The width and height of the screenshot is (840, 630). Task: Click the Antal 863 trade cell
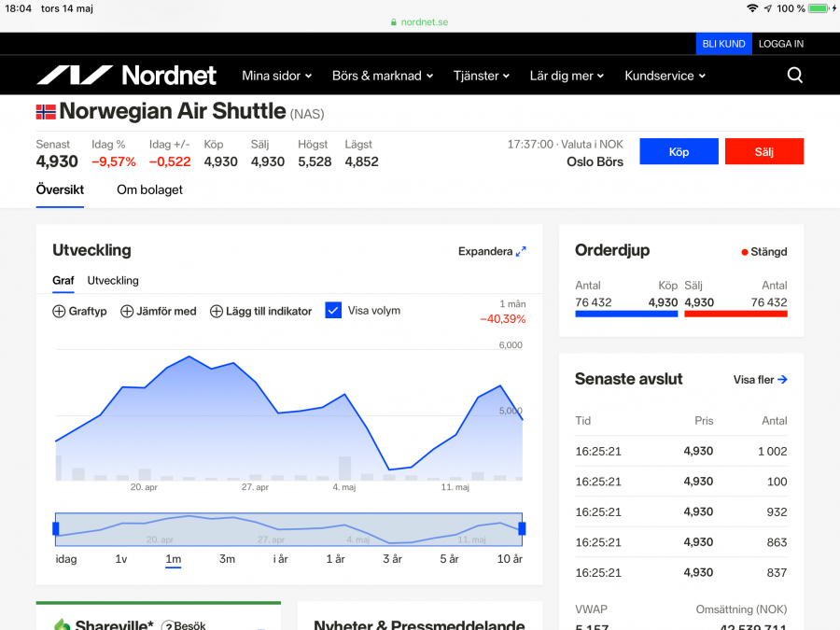pyautogui.click(x=777, y=542)
